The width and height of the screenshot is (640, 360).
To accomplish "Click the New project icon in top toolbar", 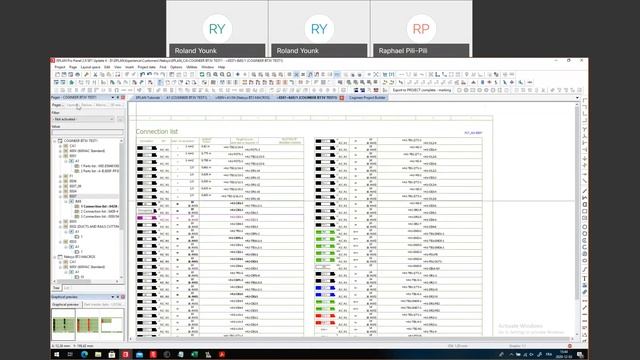I will click(57, 75).
